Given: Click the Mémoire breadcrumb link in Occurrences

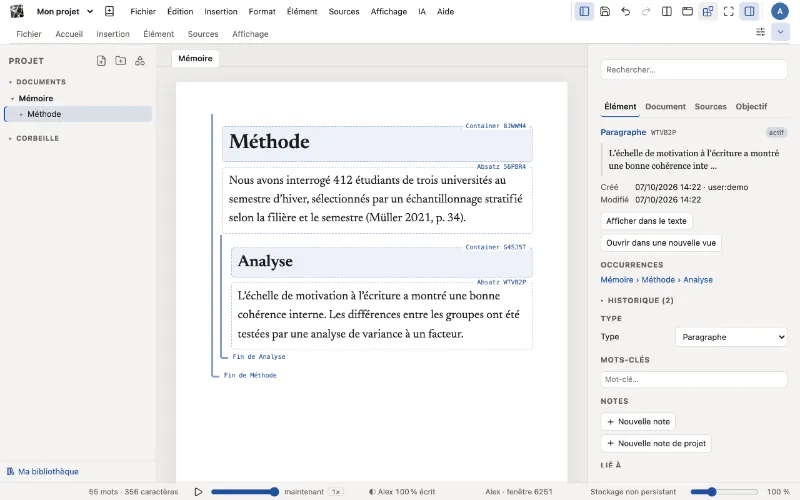Looking at the screenshot, I should 616,280.
